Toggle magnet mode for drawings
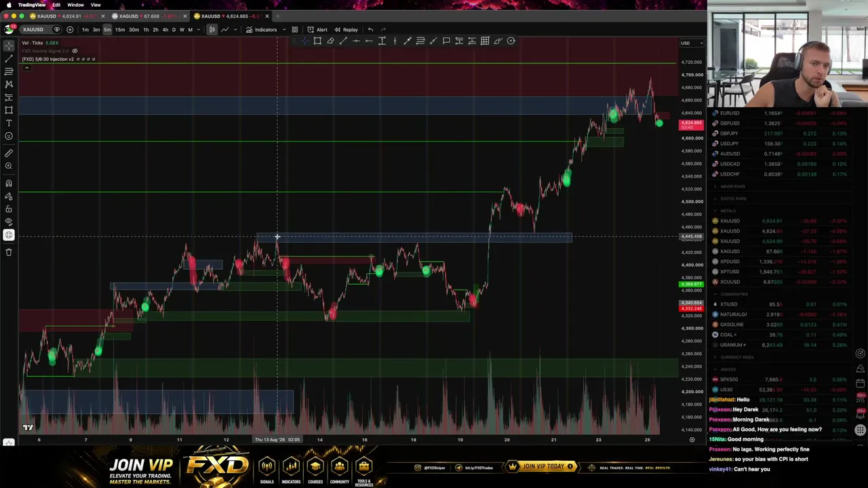The width and height of the screenshot is (868, 488). [9, 183]
